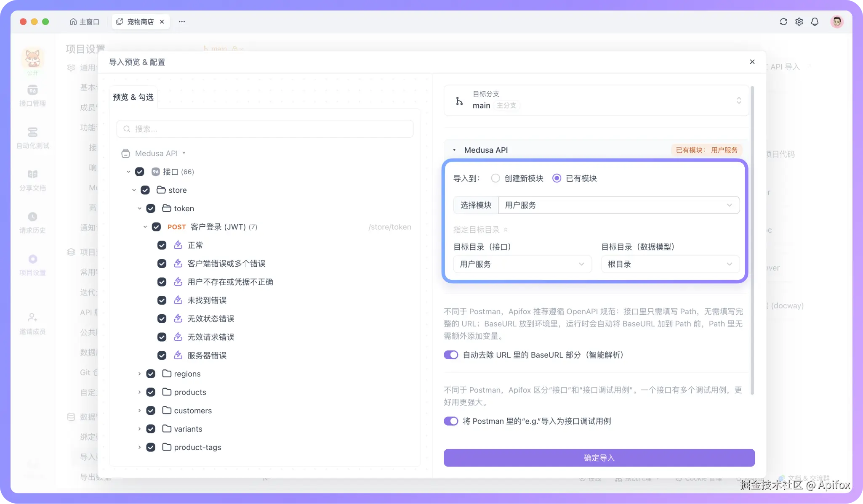863x504 pixels.
Task: Switch to the 主窗口 tab
Action: (85, 22)
